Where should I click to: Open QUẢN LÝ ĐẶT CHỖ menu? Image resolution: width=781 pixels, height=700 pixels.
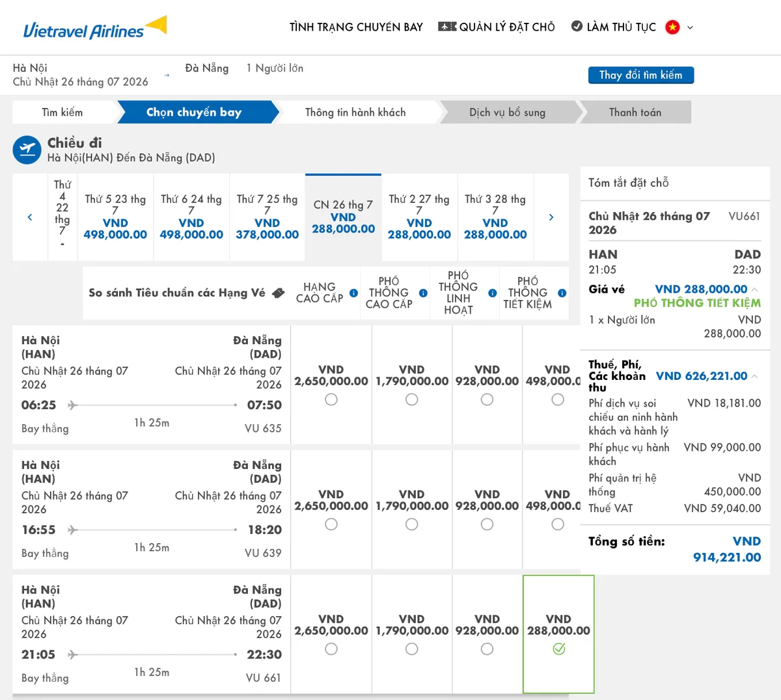[497, 27]
